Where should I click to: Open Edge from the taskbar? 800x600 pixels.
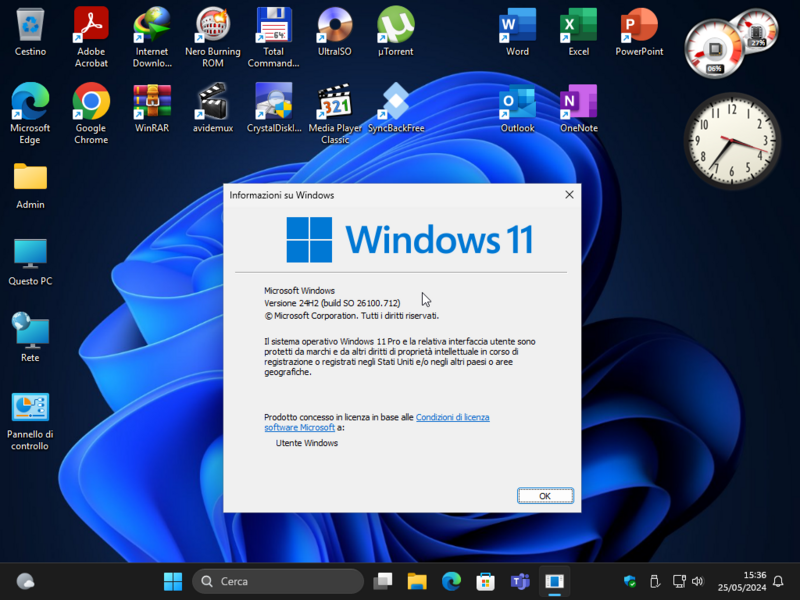pyautogui.click(x=451, y=581)
